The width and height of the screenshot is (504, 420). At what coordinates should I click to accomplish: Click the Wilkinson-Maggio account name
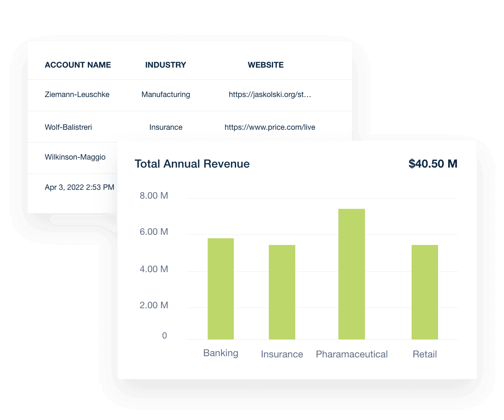[75, 157]
